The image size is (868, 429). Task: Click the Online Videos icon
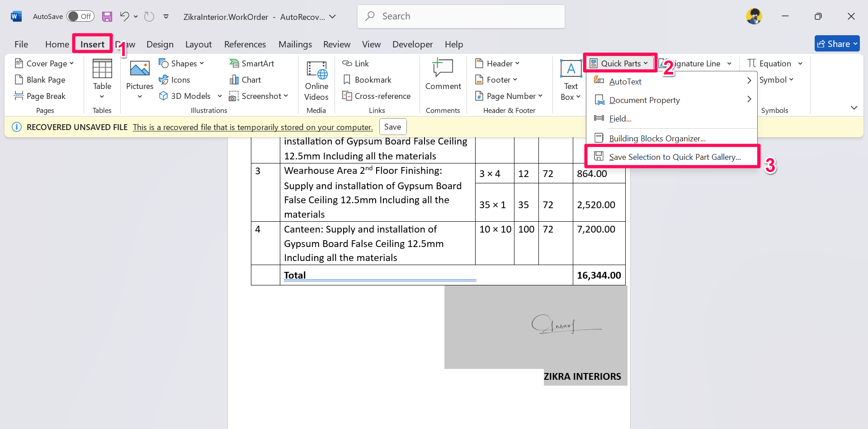(x=316, y=70)
